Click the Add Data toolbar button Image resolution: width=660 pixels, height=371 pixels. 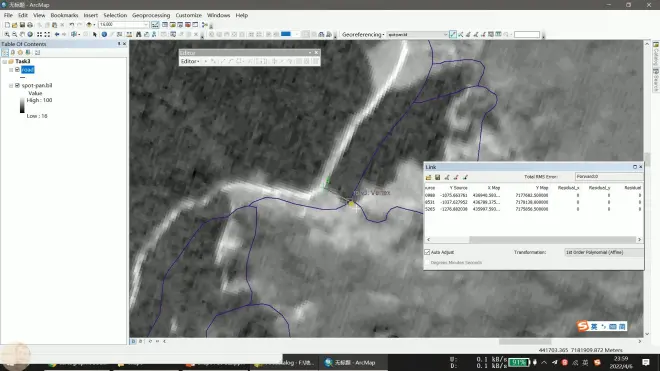point(89,24)
